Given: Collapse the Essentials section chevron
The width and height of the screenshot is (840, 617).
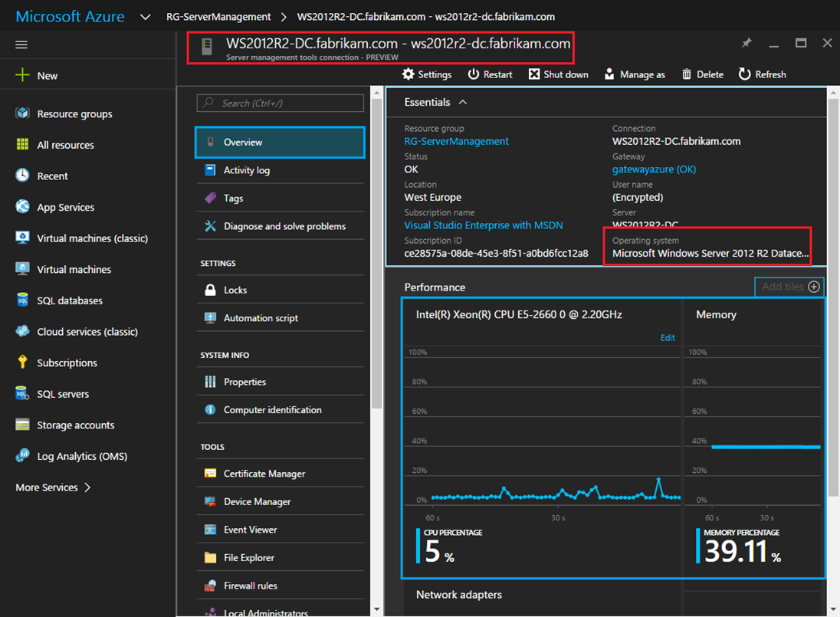Looking at the screenshot, I should pos(463,102).
